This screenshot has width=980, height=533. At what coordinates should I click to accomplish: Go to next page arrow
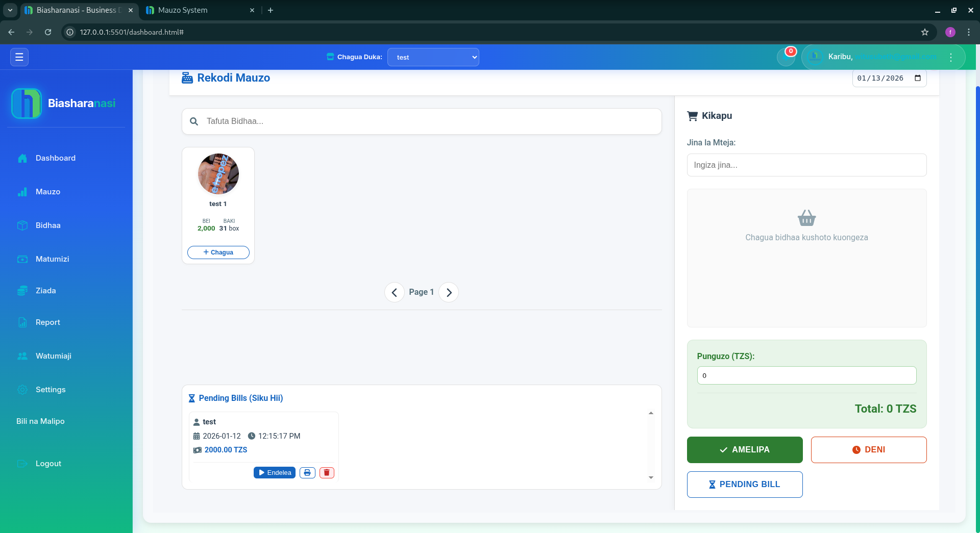pos(449,292)
